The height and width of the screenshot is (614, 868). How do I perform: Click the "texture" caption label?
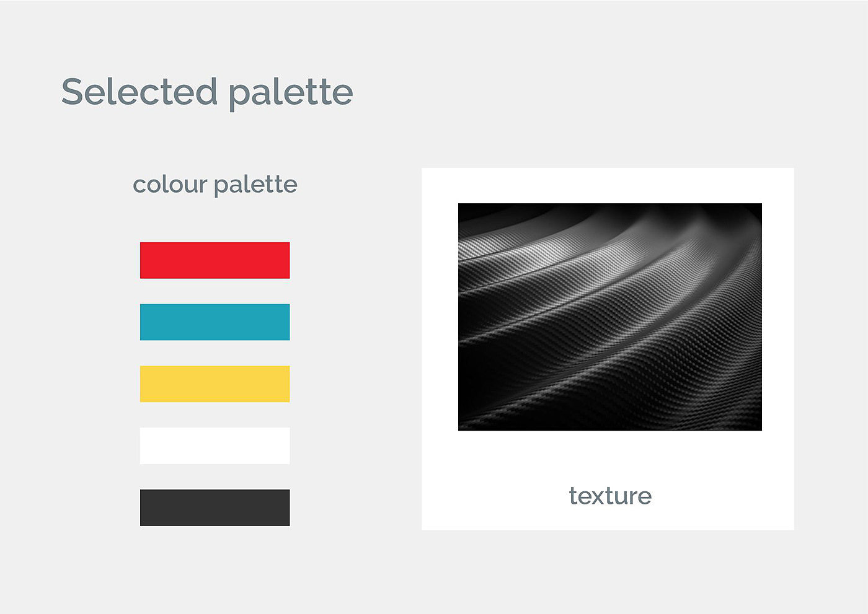(x=610, y=496)
